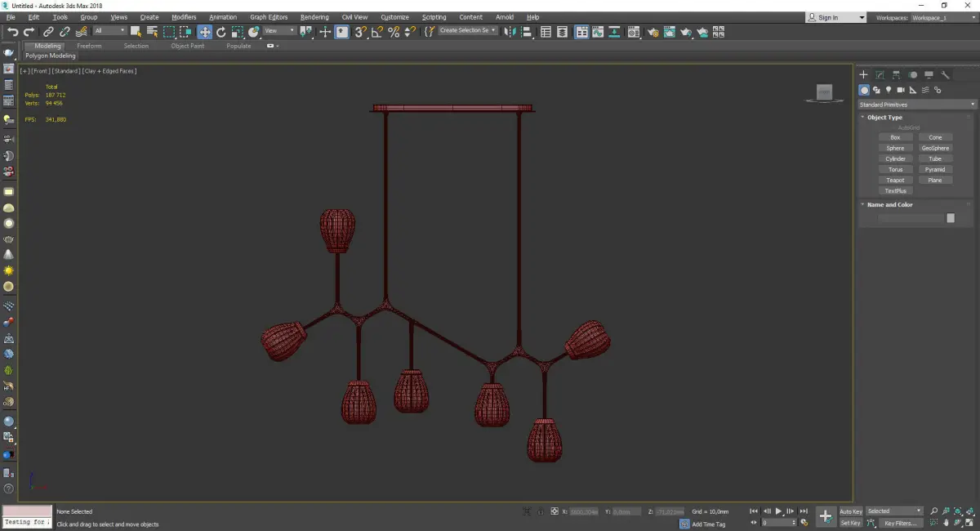This screenshot has width=980, height=531.
Task: Open the Create Selection Set dropdown
Action: tap(468, 30)
